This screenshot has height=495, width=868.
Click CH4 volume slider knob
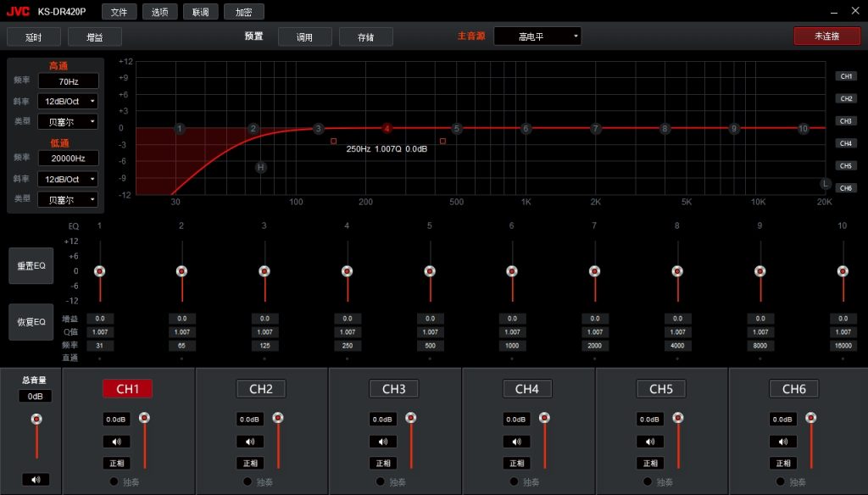pos(545,418)
